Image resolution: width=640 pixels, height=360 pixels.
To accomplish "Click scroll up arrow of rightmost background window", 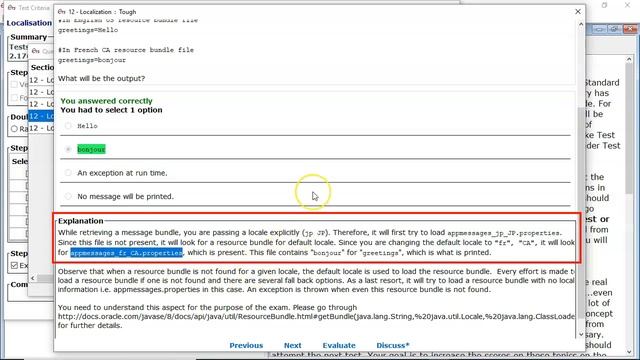I will [629, 60].
